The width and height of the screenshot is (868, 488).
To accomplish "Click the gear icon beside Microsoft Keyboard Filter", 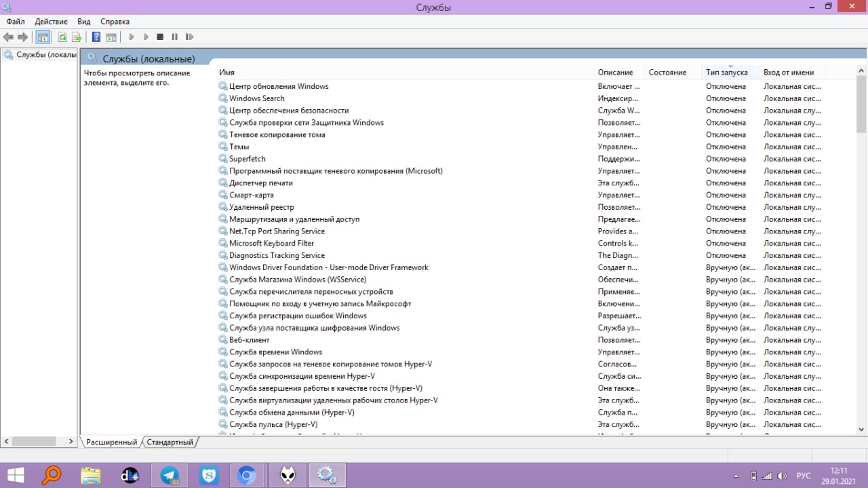I will 223,243.
